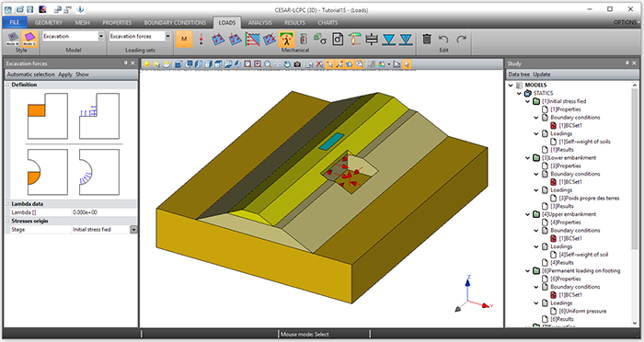Pin the Excavation forces panel

[x=126, y=63]
